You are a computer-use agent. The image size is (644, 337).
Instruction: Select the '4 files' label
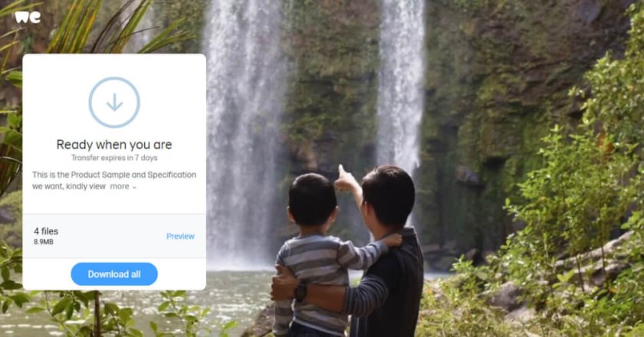(x=46, y=231)
